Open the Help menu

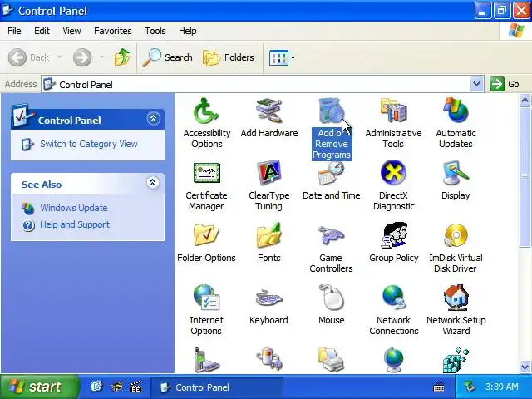pos(188,31)
